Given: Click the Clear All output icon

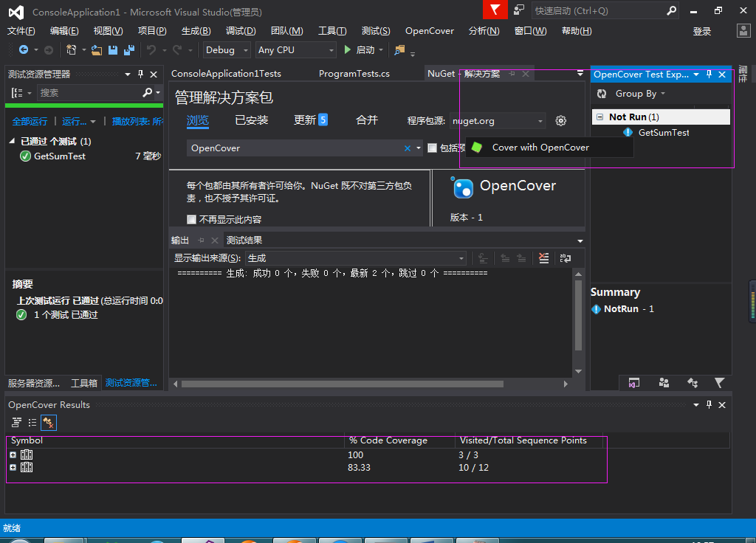Looking at the screenshot, I should tap(544, 258).
